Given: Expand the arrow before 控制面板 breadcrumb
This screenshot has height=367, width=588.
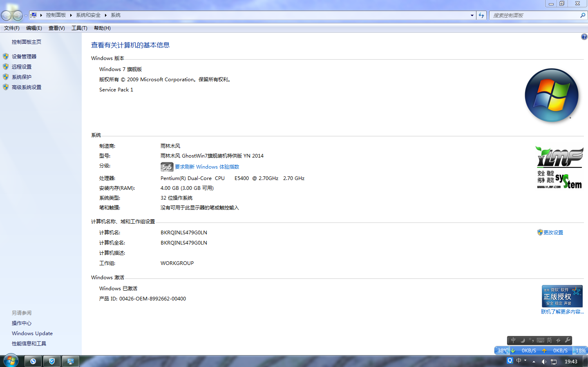Looking at the screenshot, I should [x=41, y=15].
